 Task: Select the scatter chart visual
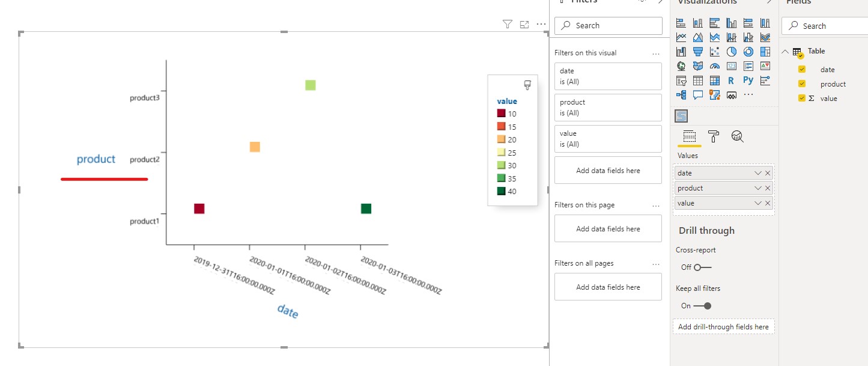click(x=715, y=52)
